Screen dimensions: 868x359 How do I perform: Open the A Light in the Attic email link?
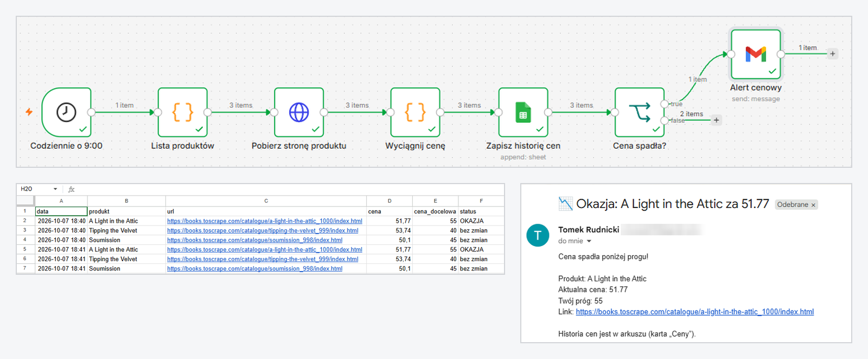(x=694, y=312)
